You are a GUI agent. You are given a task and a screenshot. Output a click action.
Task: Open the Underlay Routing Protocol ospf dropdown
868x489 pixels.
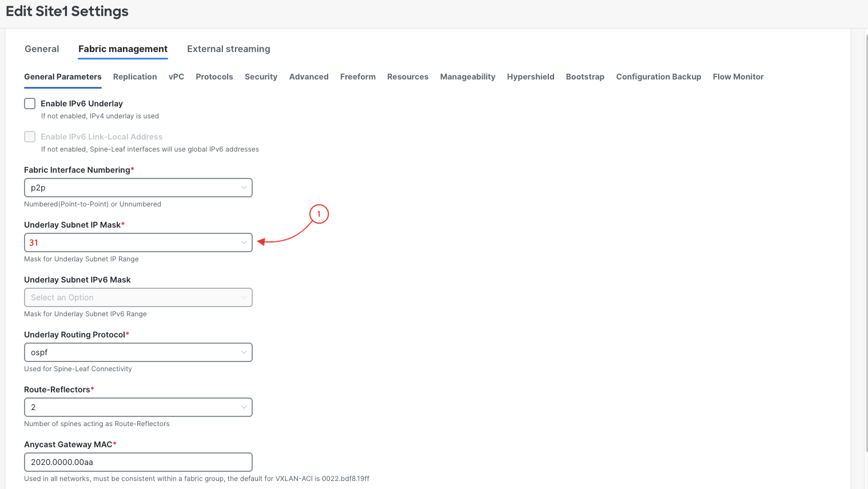138,352
